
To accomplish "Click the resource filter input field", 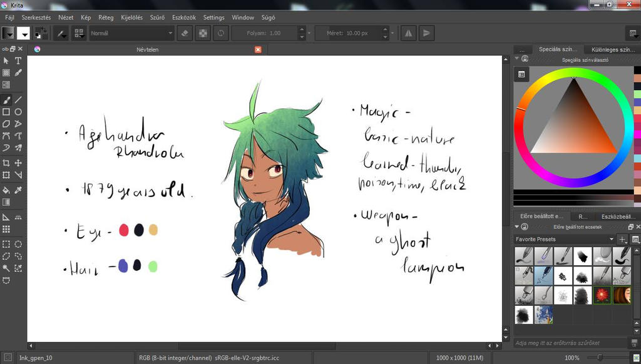I will (x=570, y=343).
